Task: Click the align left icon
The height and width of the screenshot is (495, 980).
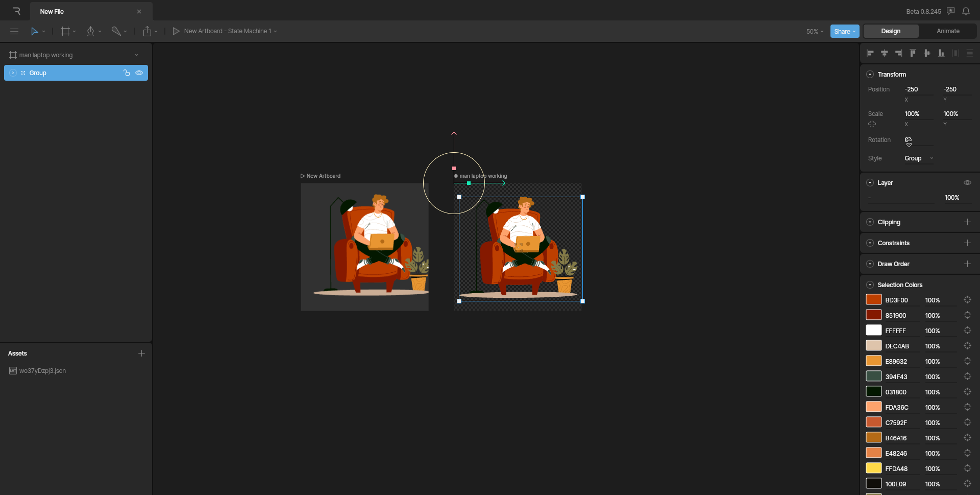Action: (x=870, y=53)
